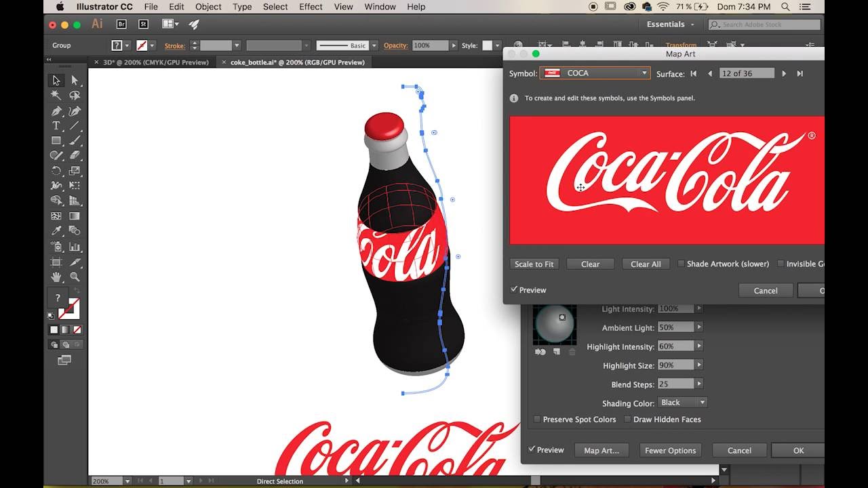
Task: Select the Symbol Sprayer tool
Action: 56,247
